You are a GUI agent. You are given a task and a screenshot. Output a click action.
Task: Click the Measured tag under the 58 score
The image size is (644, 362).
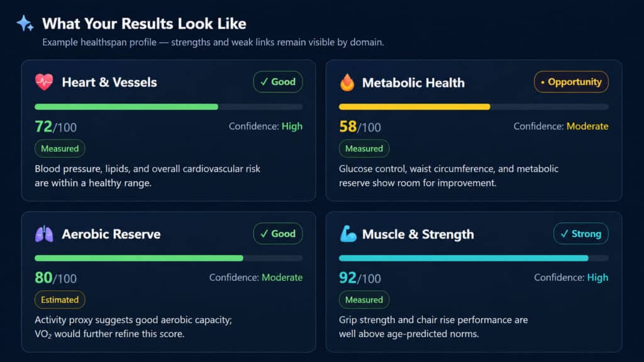(364, 148)
